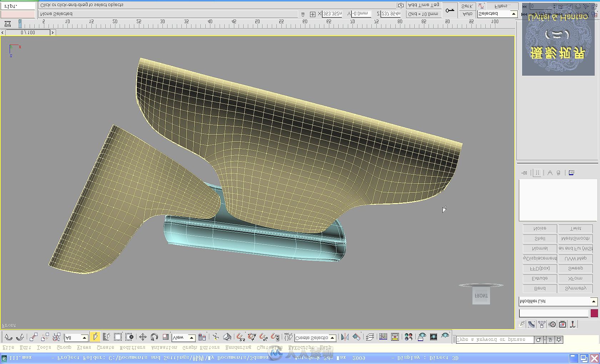Screen dimensions: 600x364
Task: Open the Rendering menu
Action: [238, 348]
